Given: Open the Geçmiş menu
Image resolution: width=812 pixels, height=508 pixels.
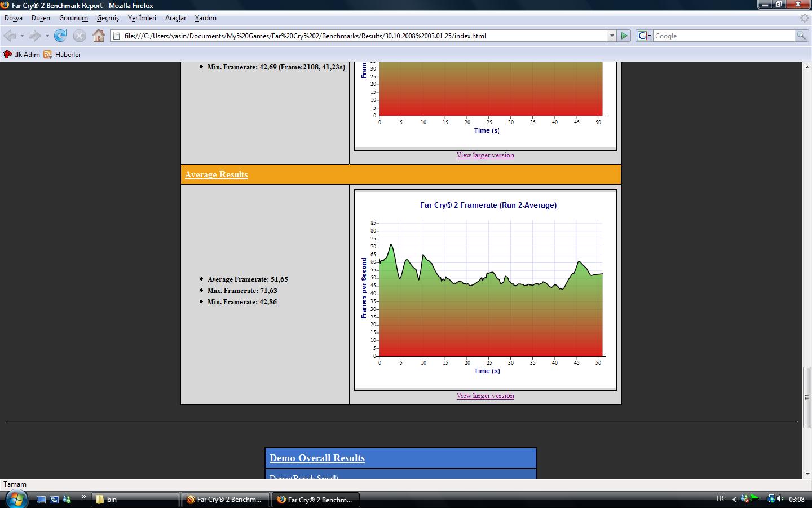Looking at the screenshot, I should (108, 18).
